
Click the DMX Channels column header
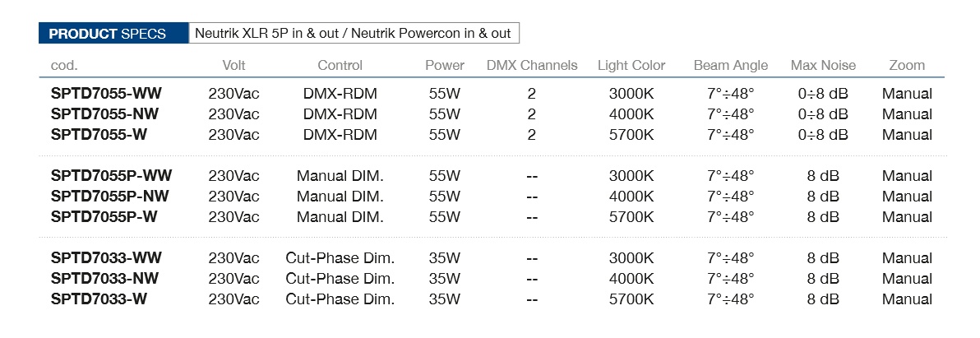532,65
